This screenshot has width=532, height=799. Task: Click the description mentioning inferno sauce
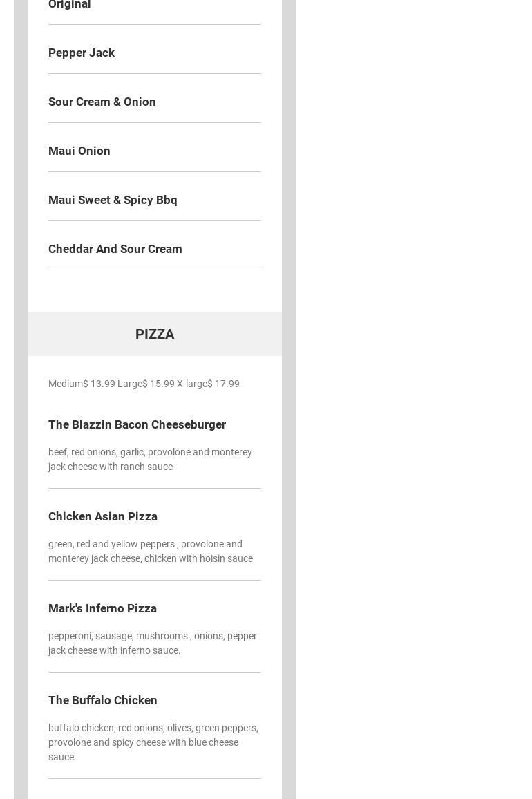point(152,643)
